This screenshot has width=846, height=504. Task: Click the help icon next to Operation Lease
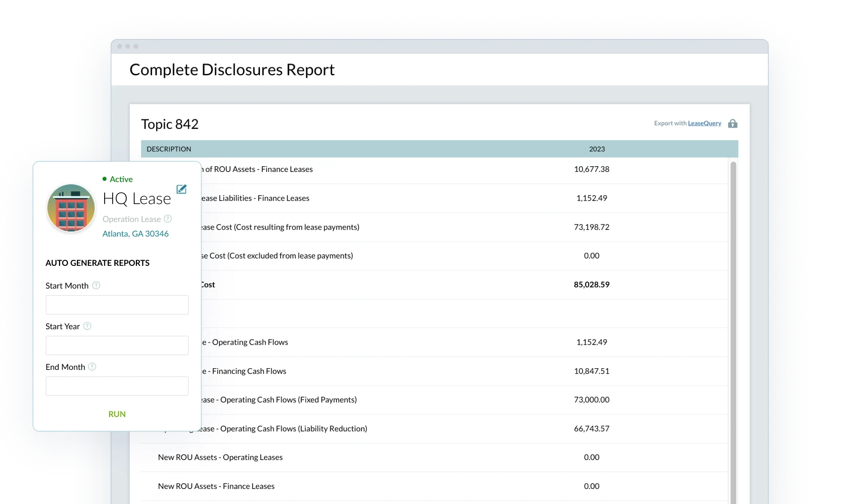pos(167,219)
